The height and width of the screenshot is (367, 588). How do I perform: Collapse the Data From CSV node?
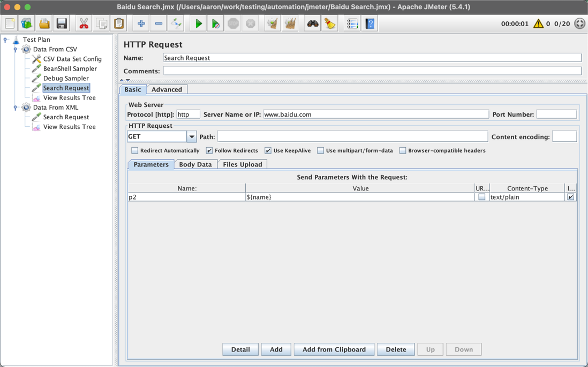16,49
